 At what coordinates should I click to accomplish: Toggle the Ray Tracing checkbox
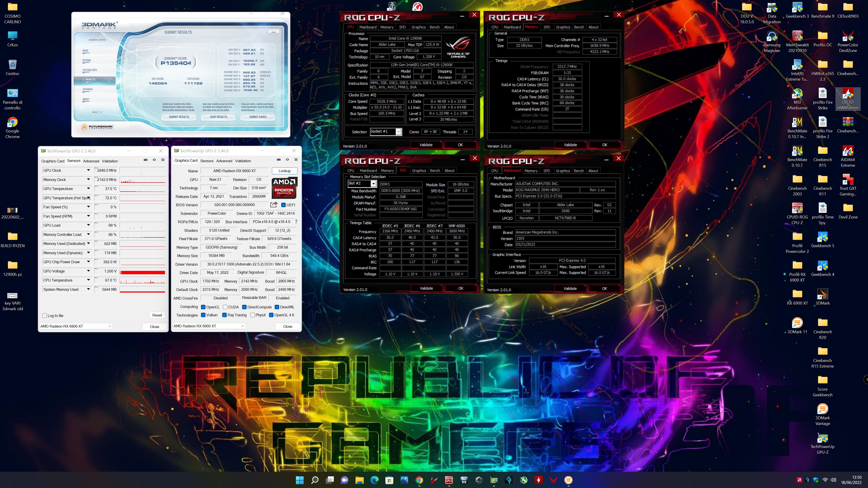click(224, 315)
